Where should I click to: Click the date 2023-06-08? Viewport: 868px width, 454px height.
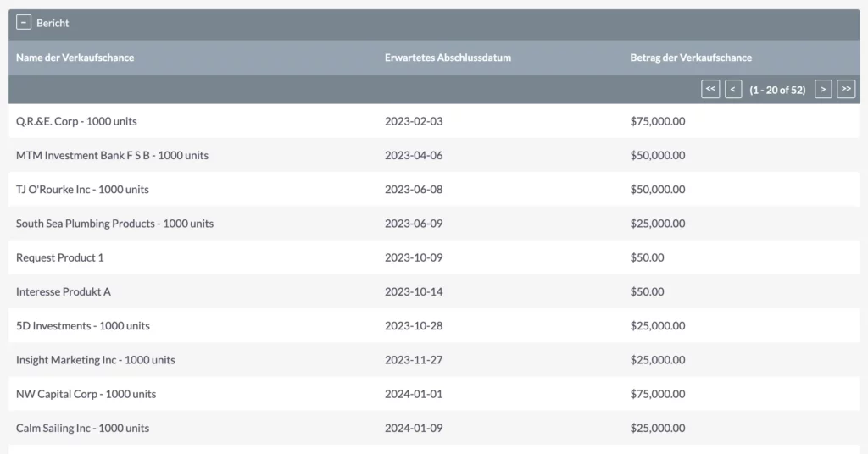(414, 189)
